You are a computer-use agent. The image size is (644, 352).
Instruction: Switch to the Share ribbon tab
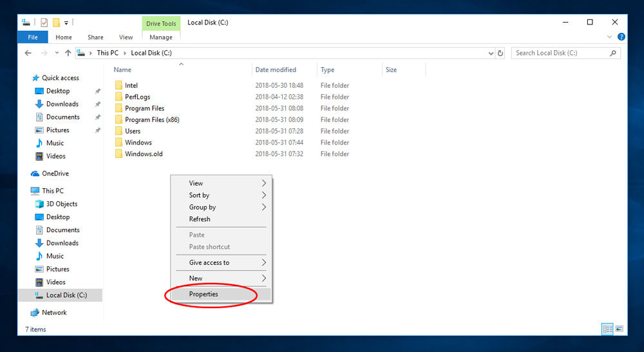95,37
